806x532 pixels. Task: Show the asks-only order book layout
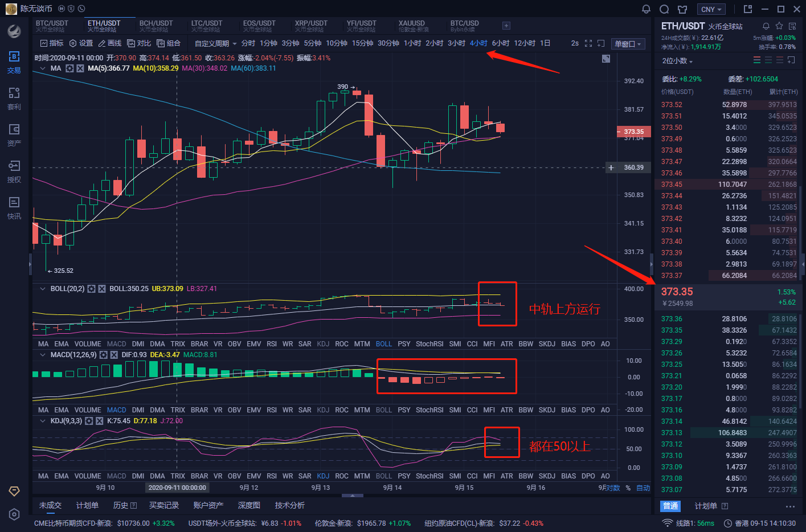[780, 60]
